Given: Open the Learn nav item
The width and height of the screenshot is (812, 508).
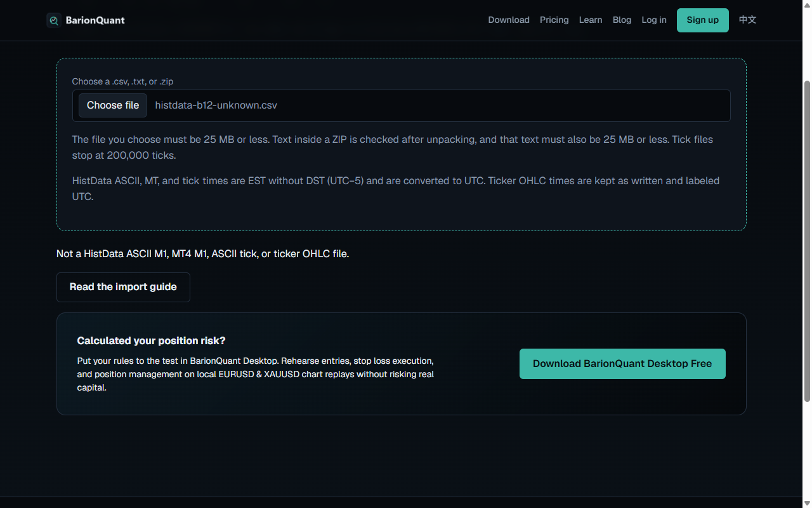Looking at the screenshot, I should coord(591,20).
